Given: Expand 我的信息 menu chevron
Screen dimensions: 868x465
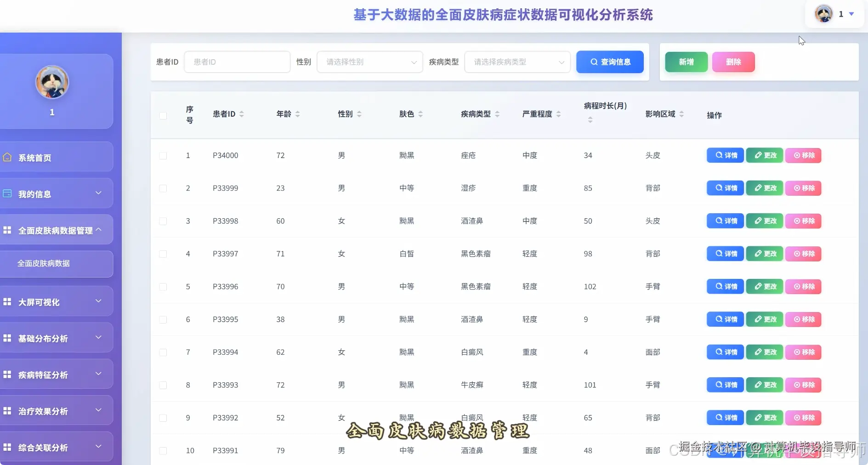Looking at the screenshot, I should tap(98, 193).
